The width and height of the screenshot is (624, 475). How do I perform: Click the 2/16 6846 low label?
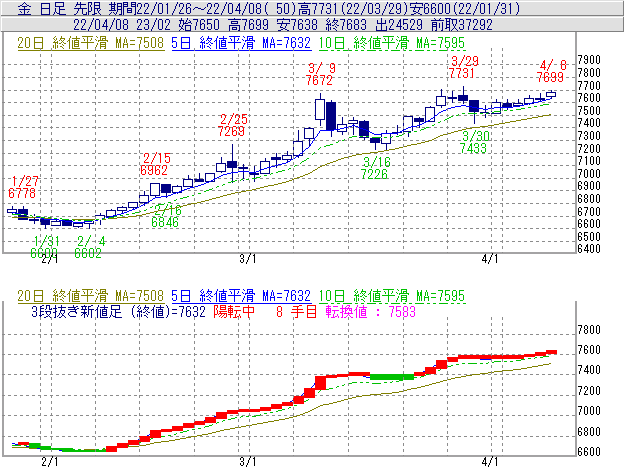tap(166, 216)
